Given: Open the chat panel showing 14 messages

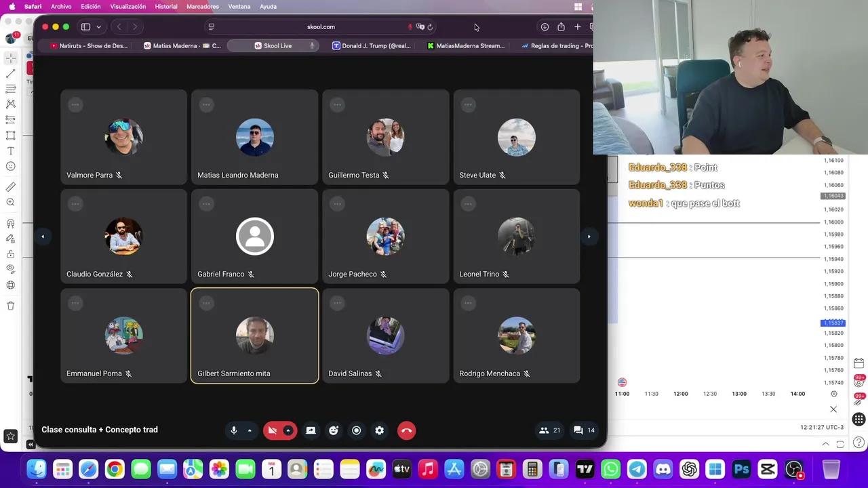Looking at the screenshot, I should pyautogui.click(x=583, y=430).
